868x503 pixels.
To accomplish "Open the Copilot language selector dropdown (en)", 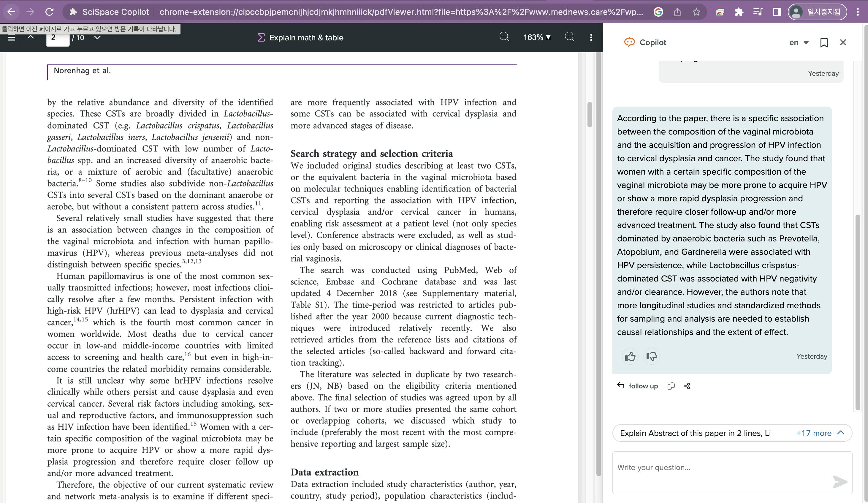I will (x=799, y=42).
